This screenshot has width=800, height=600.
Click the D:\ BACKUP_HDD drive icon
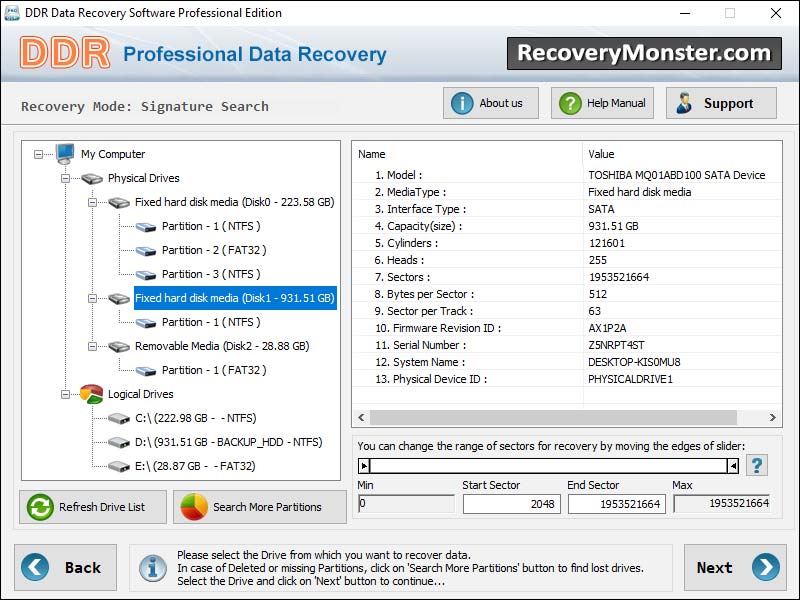point(119,442)
